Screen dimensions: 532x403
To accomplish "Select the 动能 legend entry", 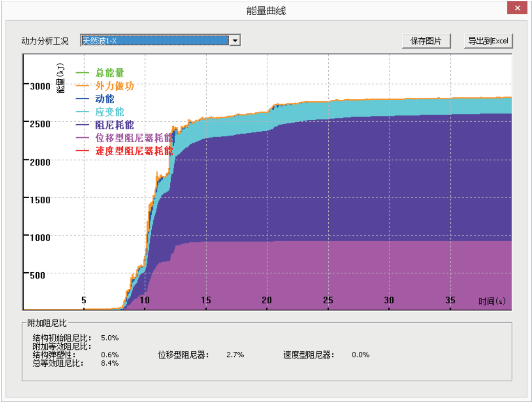I will pos(105,99).
